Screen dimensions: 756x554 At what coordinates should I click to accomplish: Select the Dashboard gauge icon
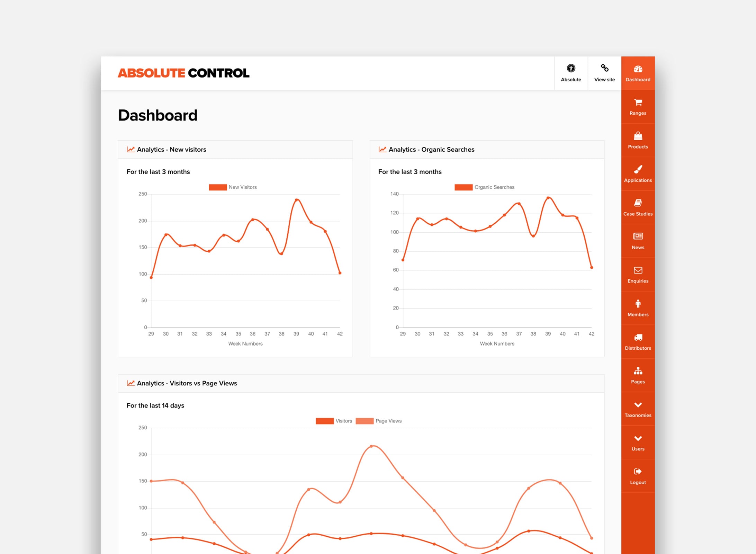point(638,69)
